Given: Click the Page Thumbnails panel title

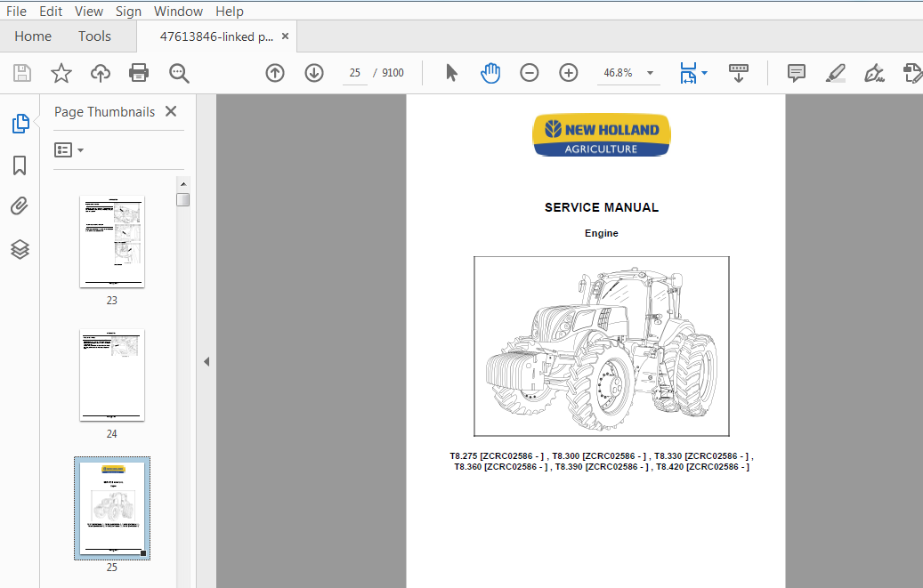Looking at the screenshot, I should [x=105, y=112].
